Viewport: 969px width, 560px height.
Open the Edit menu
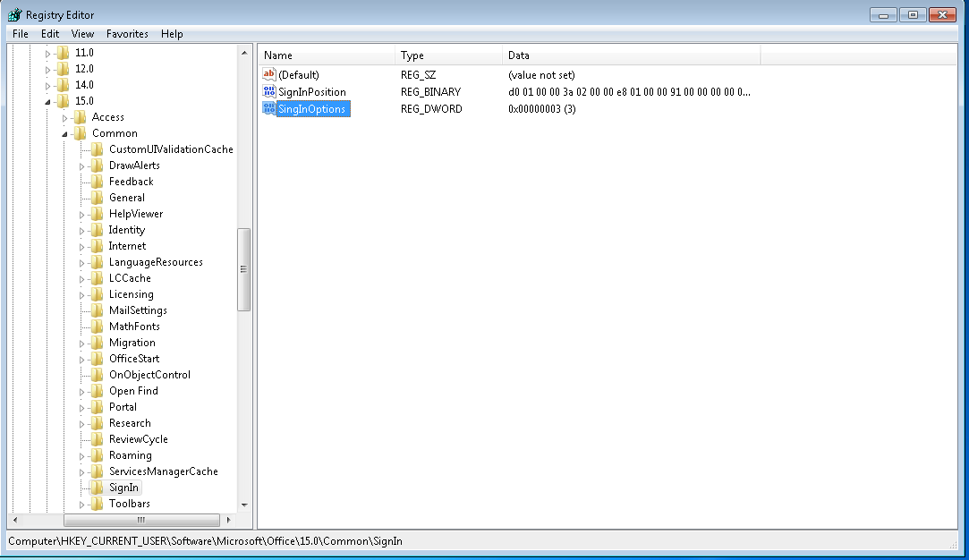[50, 34]
